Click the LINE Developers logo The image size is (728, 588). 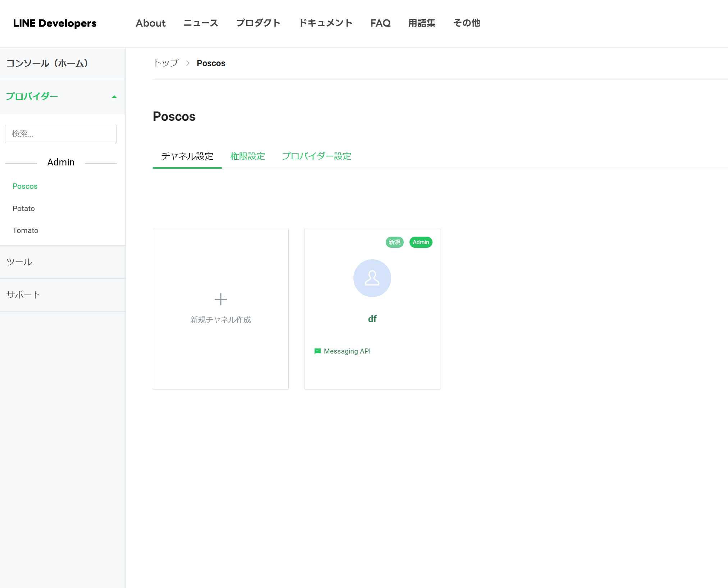coord(55,23)
